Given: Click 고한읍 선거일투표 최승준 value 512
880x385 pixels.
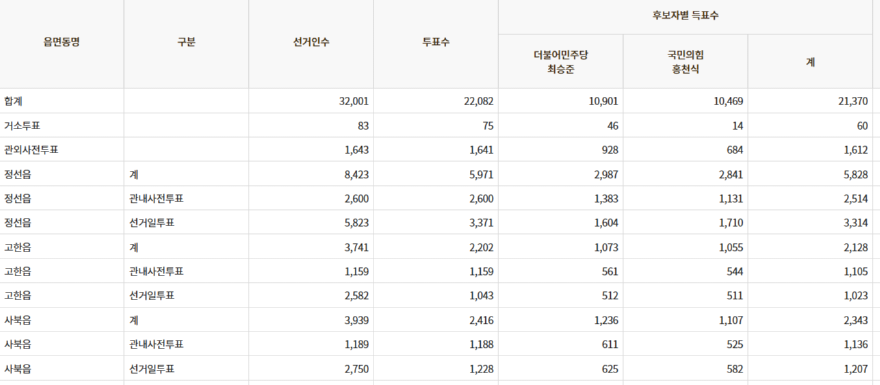Looking at the screenshot, I should tap(609, 296).
